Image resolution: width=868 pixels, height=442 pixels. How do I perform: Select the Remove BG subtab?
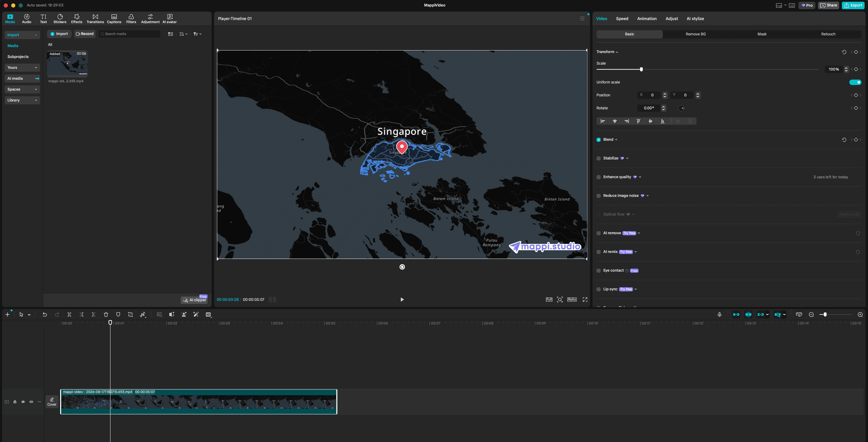[x=696, y=34]
